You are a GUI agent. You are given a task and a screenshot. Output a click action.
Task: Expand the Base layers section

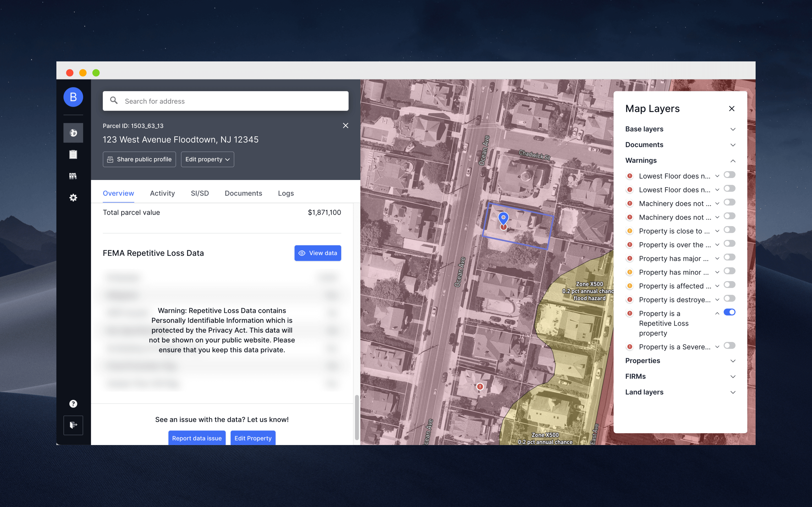(x=733, y=129)
